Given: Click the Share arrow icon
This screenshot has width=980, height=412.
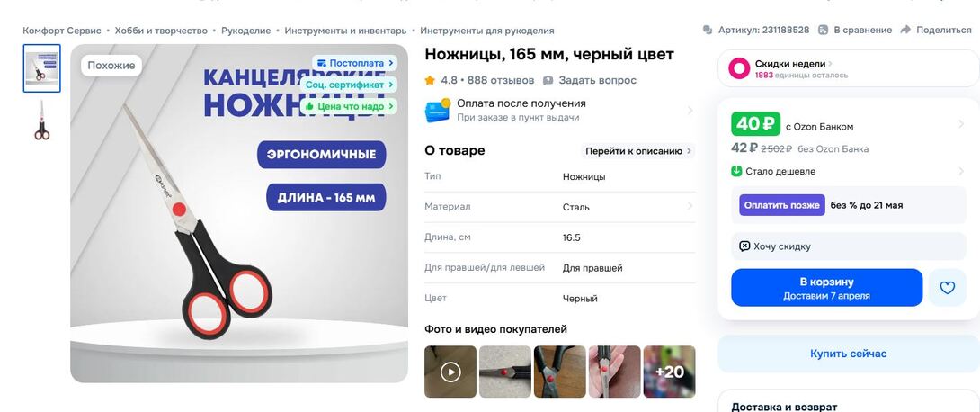Looking at the screenshot, I should click(905, 30).
